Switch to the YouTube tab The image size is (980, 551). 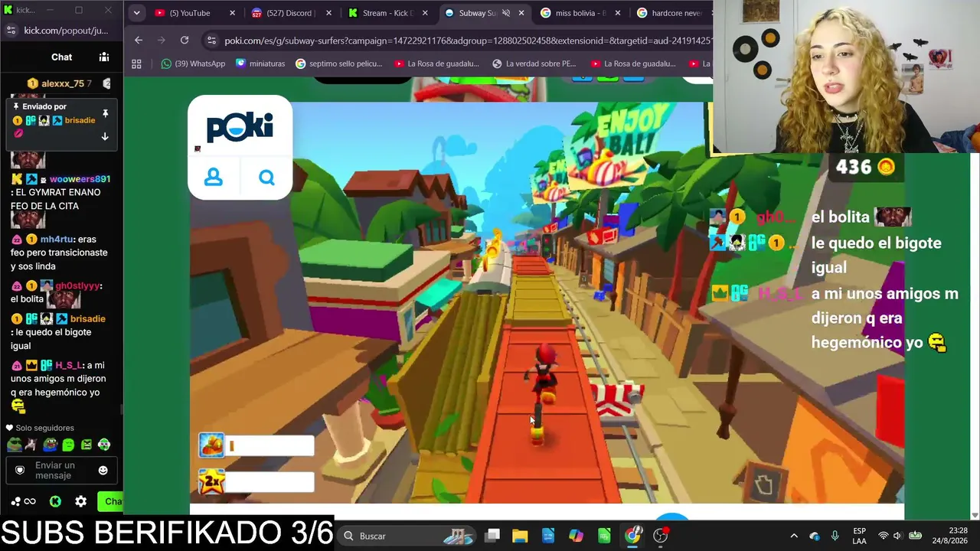(190, 13)
